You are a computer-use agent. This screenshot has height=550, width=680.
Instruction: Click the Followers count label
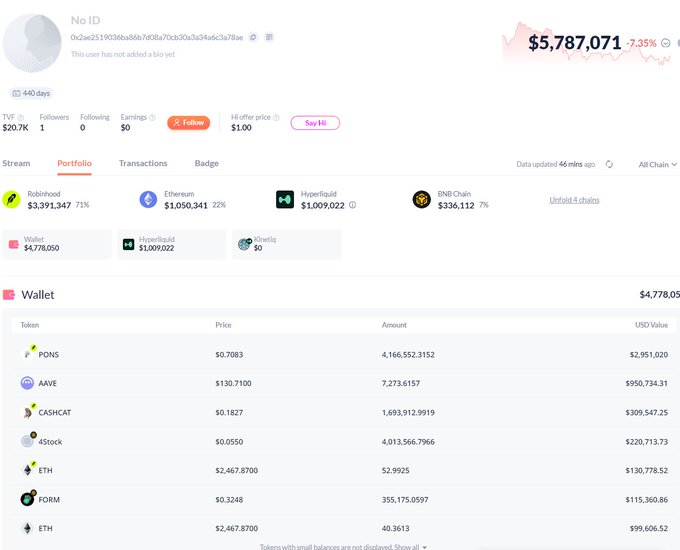click(54, 117)
